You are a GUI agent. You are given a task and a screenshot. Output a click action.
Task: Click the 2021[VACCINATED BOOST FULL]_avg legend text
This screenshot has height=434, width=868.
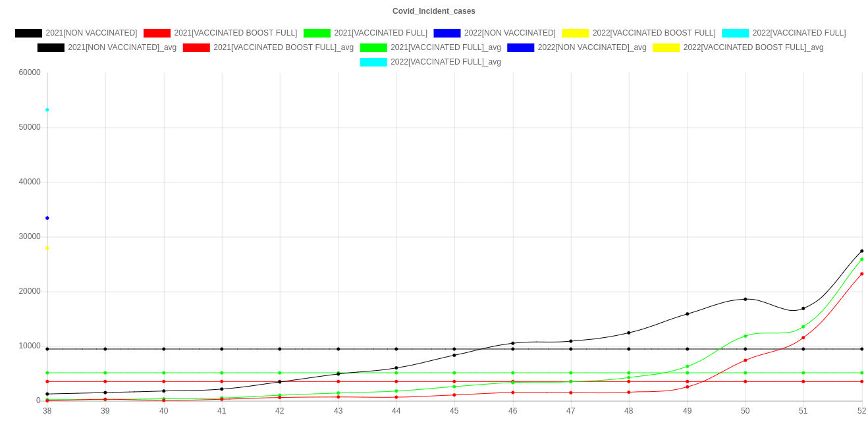(x=283, y=47)
